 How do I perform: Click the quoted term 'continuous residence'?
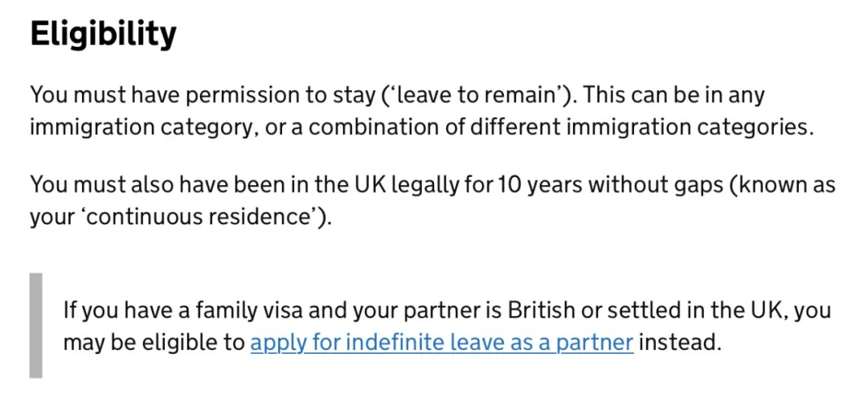click(x=191, y=217)
